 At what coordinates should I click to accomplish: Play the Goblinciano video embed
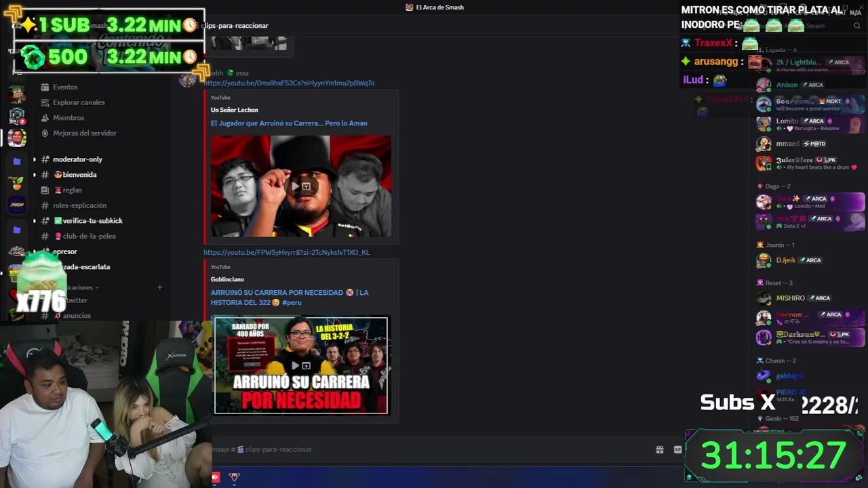pos(295,365)
